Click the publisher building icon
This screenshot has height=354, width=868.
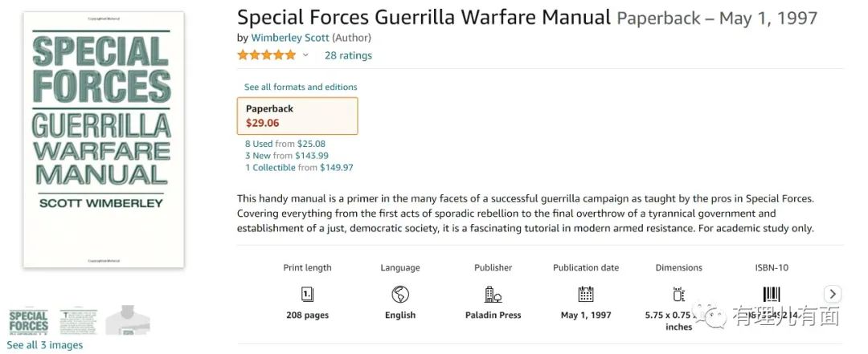(x=493, y=294)
